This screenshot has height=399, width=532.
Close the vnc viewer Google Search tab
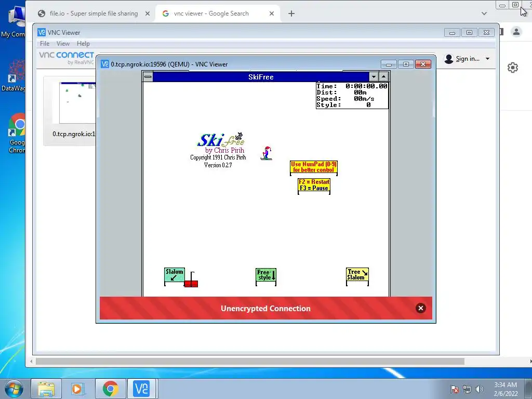(271, 14)
